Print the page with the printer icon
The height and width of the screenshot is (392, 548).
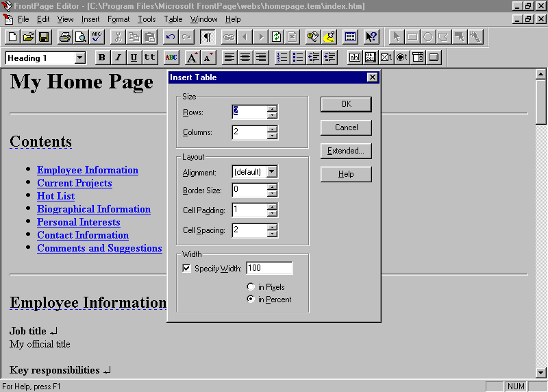(65, 37)
